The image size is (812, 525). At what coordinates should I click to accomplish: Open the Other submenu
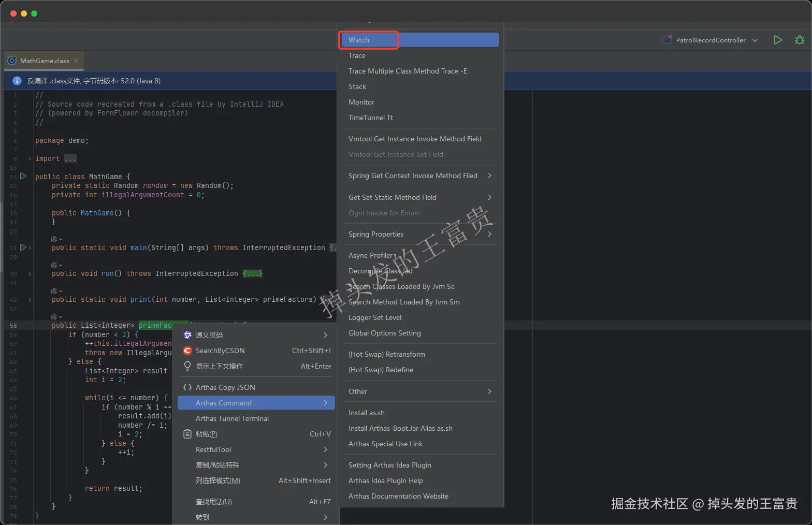420,391
